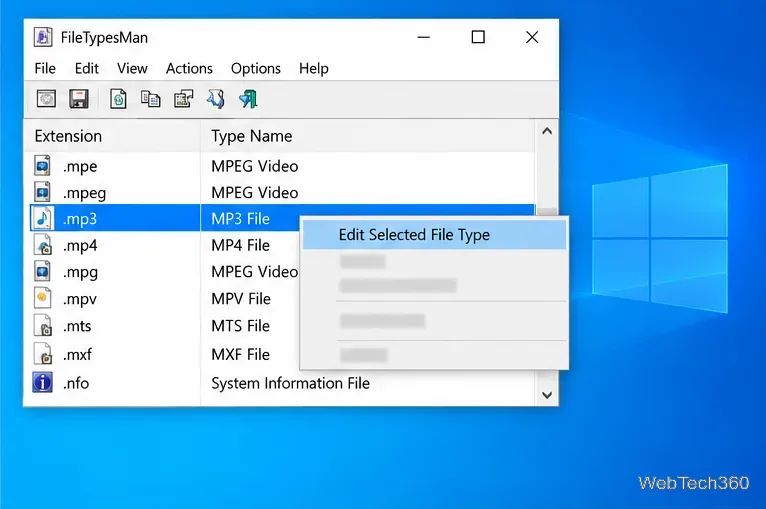766x509 pixels.
Task: Click the System Information File cell
Action: click(290, 383)
